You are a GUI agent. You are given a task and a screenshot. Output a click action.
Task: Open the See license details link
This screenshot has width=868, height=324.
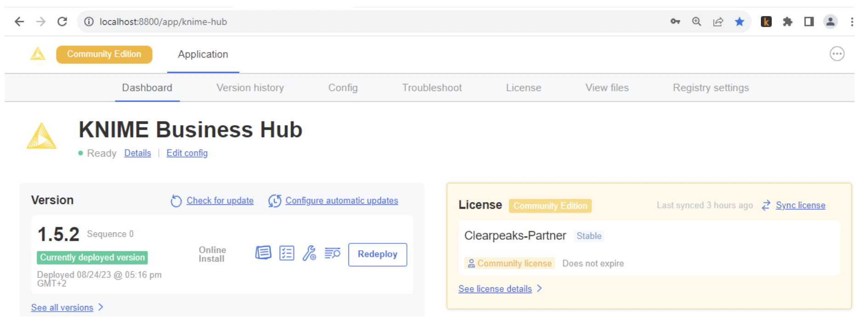tap(495, 289)
